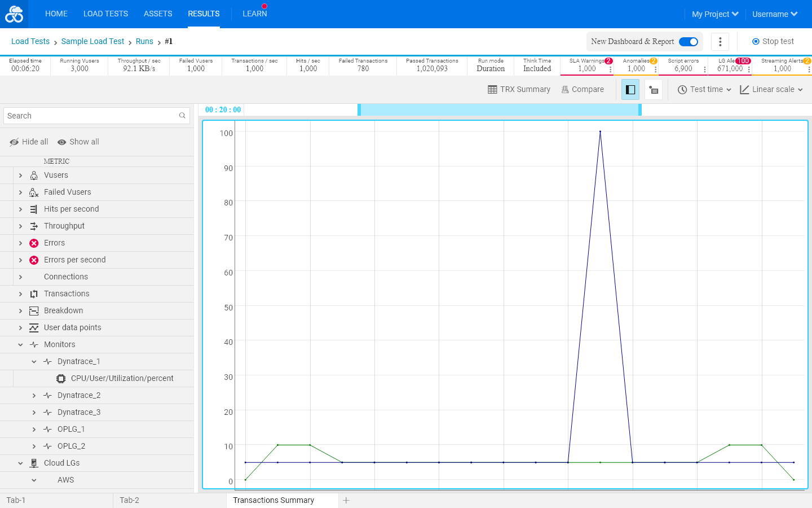This screenshot has height=508, width=812.
Task: Add a new tab with plus icon
Action: (x=346, y=501)
